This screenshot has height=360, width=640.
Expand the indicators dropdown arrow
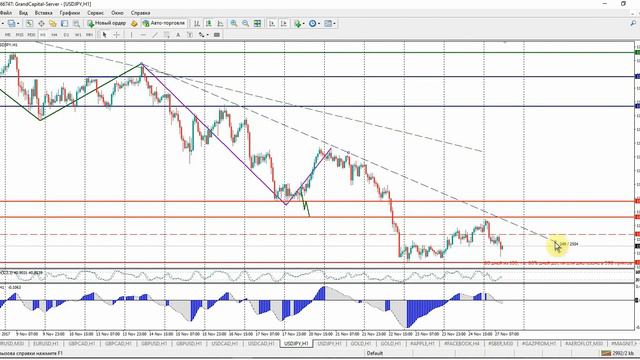point(303,24)
